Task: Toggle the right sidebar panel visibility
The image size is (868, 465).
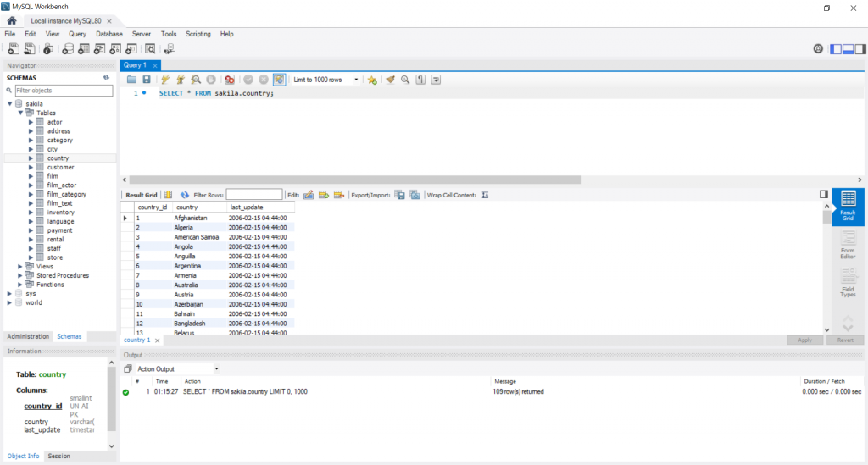Action: [x=860, y=49]
